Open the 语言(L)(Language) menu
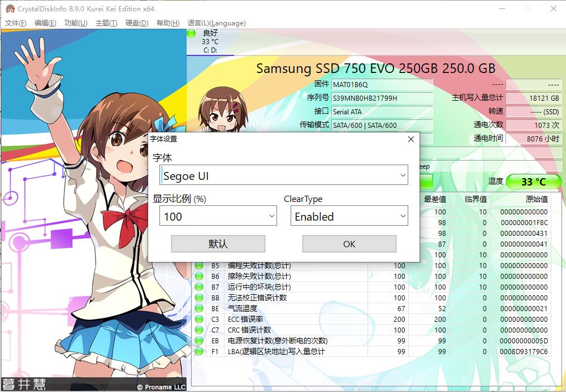 point(217,23)
